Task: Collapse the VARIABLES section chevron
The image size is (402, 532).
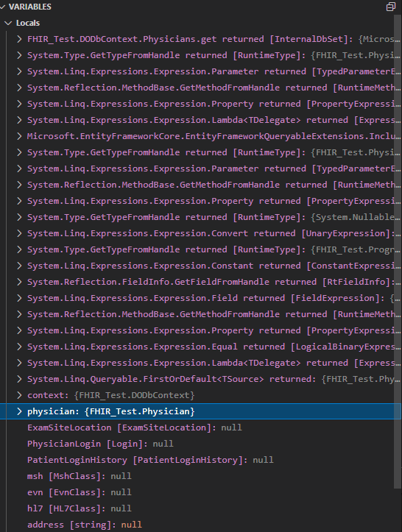Action: point(3,7)
